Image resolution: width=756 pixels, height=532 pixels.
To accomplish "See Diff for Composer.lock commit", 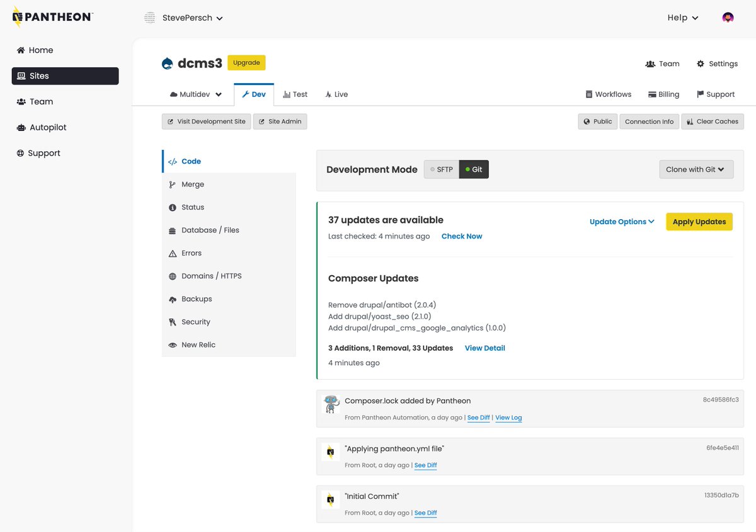I will click(x=479, y=417).
